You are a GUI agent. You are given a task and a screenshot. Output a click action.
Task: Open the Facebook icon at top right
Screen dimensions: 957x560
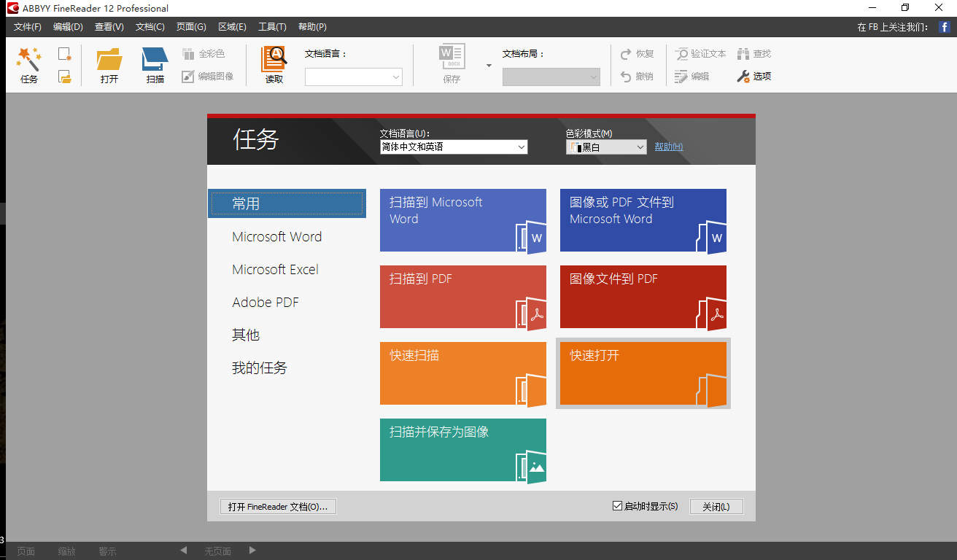(x=944, y=27)
